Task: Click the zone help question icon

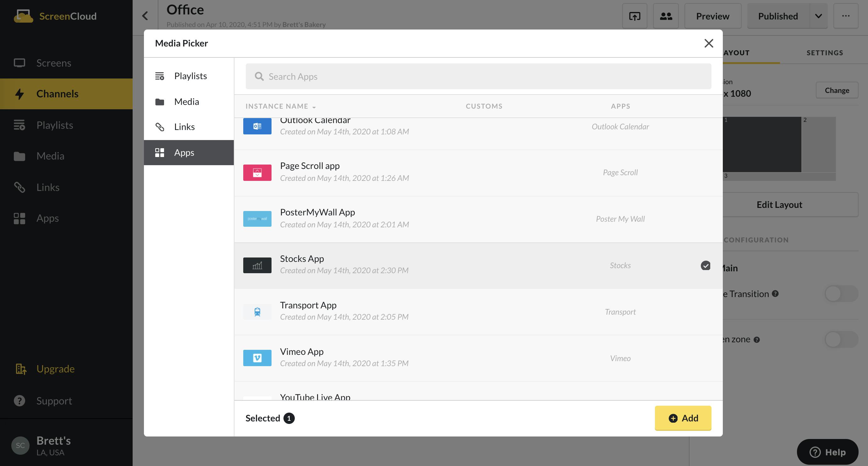Action: tap(757, 340)
